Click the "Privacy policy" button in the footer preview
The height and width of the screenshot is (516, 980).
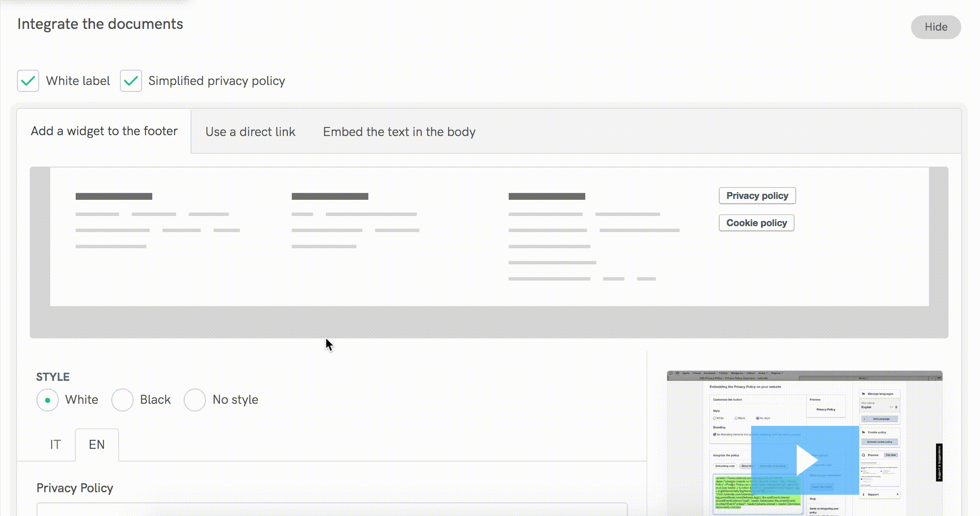point(757,196)
